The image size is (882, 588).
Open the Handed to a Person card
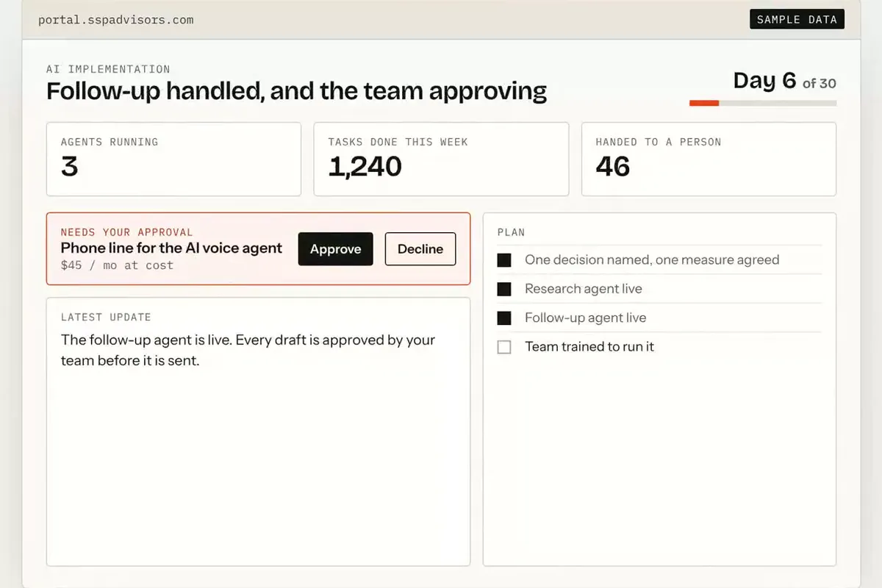709,159
